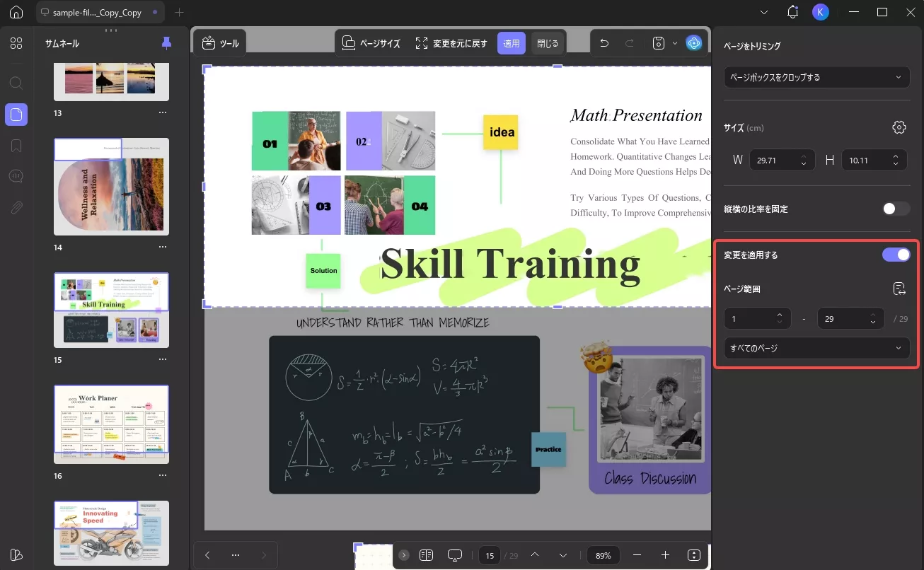Click the 閉じる button
Viewport: 924px width, 570px height.
tap(548, 43)
